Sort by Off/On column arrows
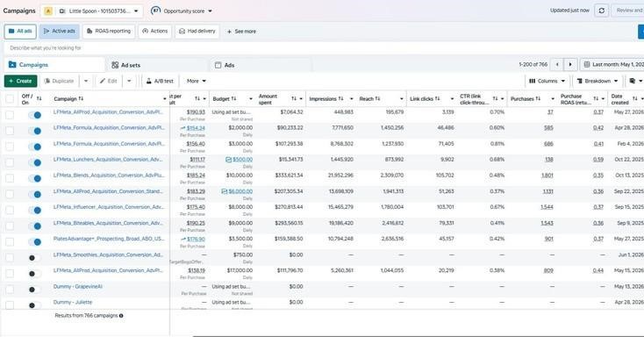The image size is (644, 337). click(x=39, y=98)
